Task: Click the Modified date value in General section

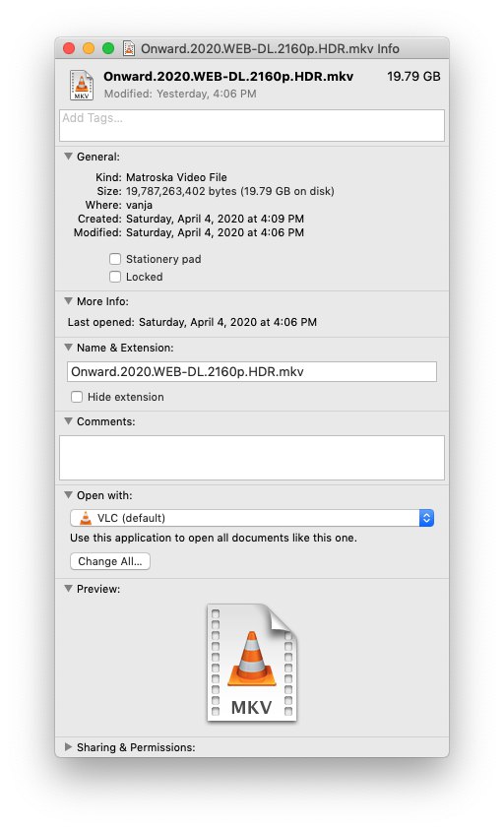Action: tap(215, 232)
